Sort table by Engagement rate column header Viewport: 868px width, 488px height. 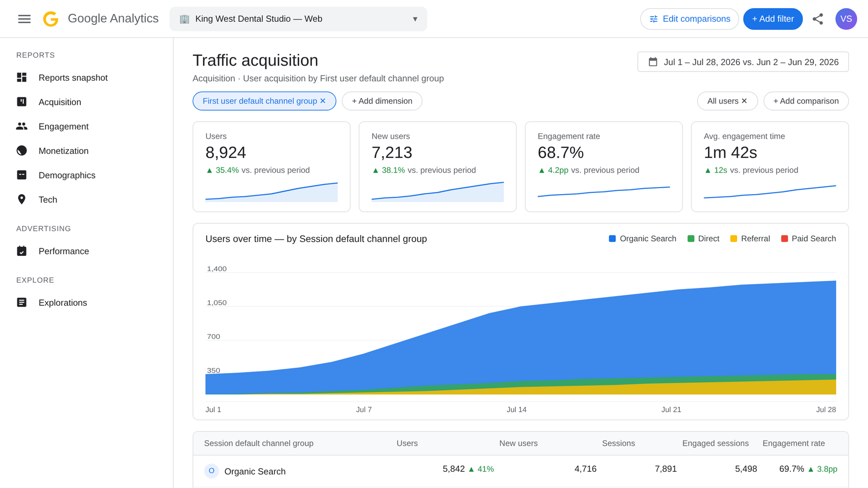pos(794,443)
